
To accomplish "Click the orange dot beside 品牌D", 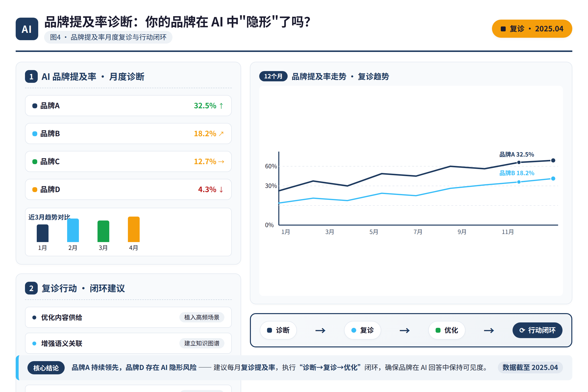I will [x=35, y=190].
